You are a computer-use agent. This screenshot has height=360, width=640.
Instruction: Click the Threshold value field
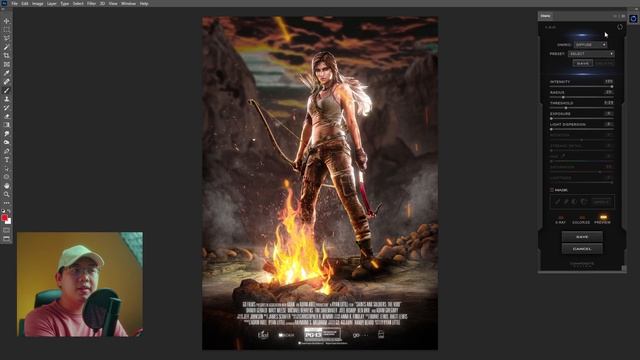609,103
